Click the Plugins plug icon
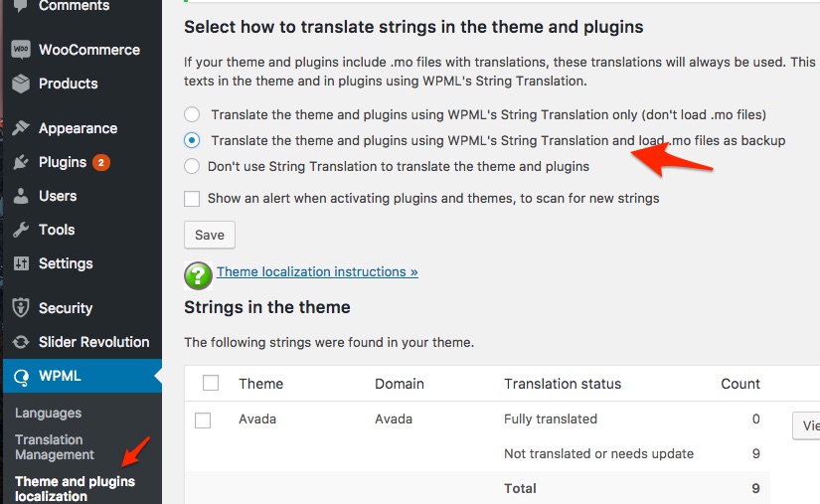Image resolution: width=820 pixels, height=504 pixels. coord(21,162)
